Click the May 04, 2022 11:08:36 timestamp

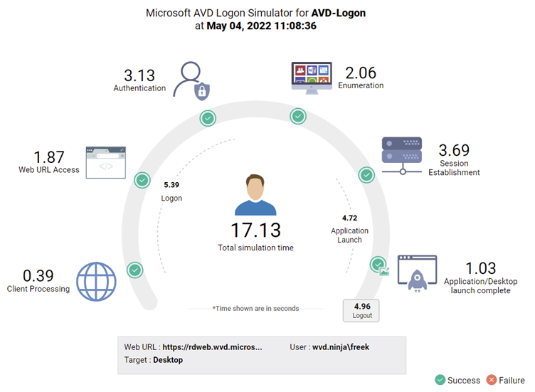click(x=261, y=26)
